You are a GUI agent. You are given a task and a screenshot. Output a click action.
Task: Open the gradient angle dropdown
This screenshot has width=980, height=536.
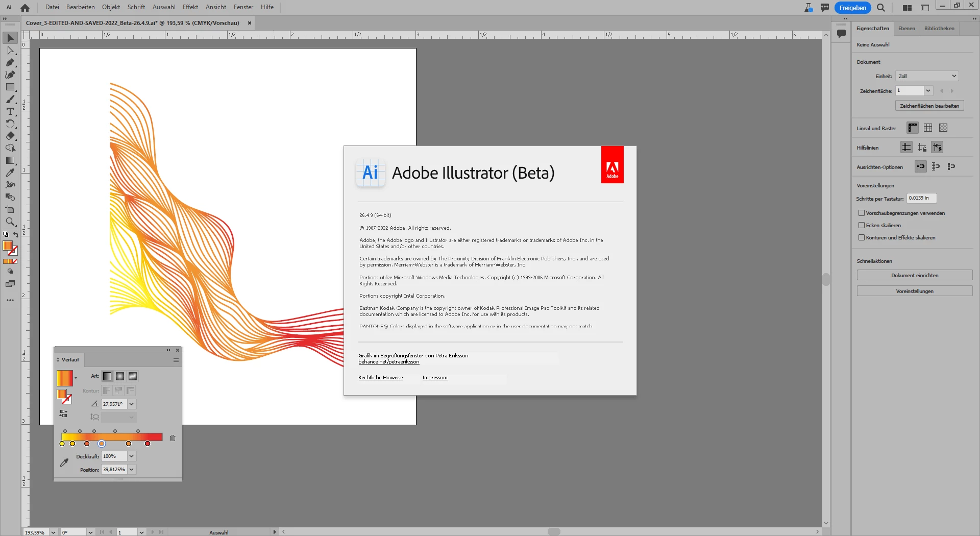pos(132,404)
